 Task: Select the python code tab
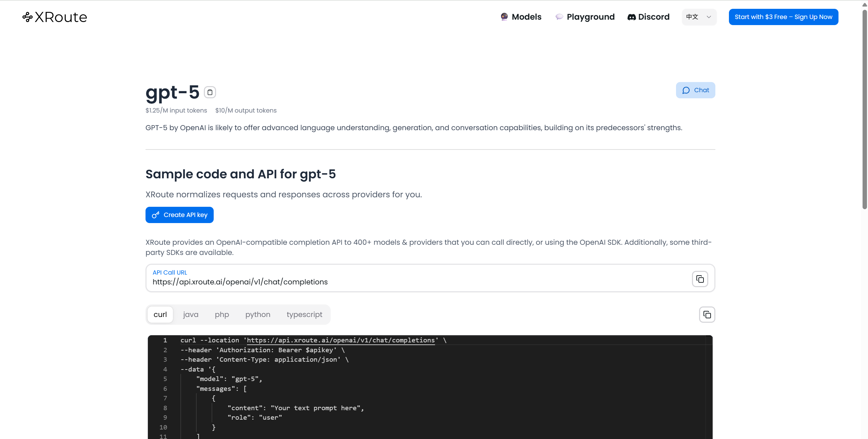[x=258, y=315]
